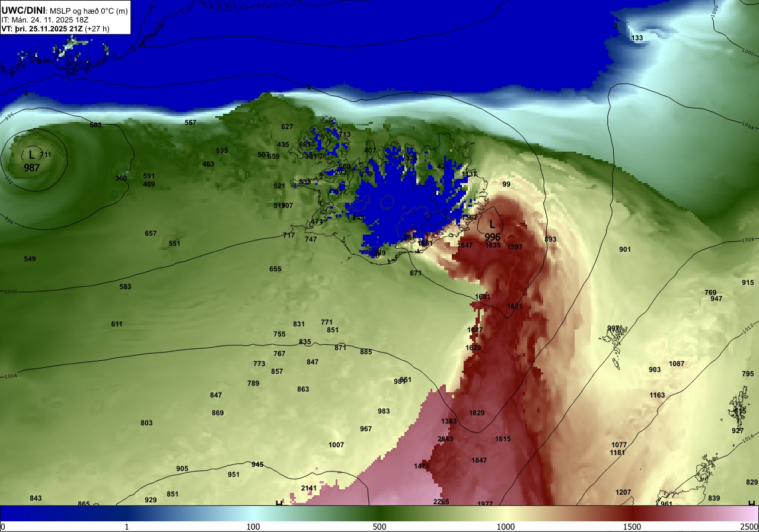Click the height value 915

pos(748,283)
